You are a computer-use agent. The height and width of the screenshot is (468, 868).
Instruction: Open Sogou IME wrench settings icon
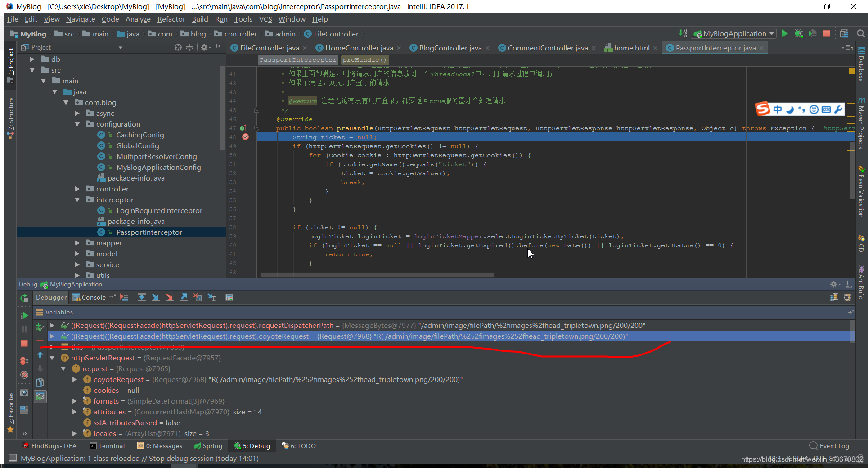[x=838, y=109]
